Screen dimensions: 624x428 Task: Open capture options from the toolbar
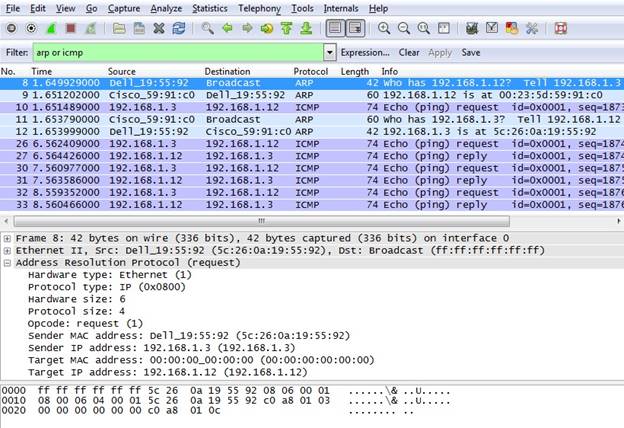pyautogui.click(x=31, y=28)
